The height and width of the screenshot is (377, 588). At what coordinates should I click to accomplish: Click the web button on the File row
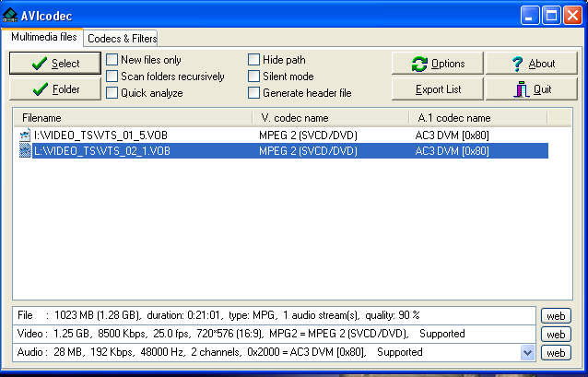click(x=556, y=316)
